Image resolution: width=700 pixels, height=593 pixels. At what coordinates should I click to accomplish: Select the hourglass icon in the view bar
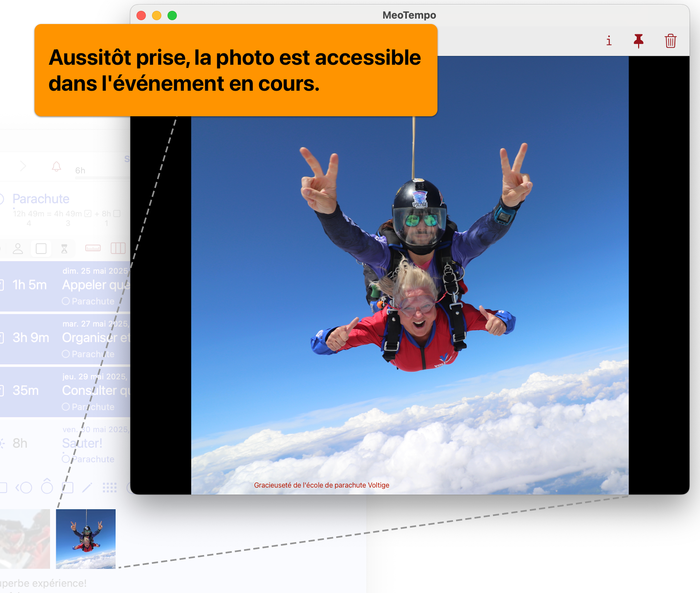pyautogui.click(x=64, y=248)
